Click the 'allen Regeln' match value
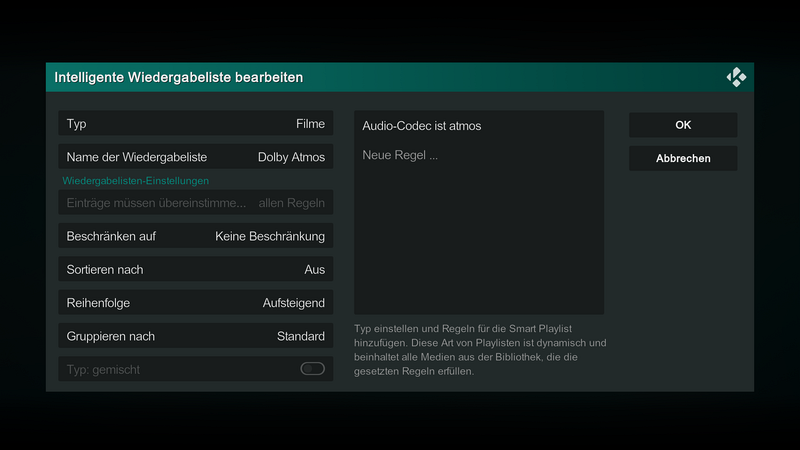The image size is (800, 450). click(291, 203)
